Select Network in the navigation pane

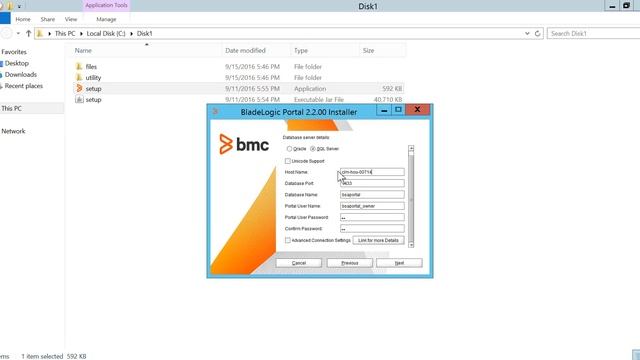13,131
